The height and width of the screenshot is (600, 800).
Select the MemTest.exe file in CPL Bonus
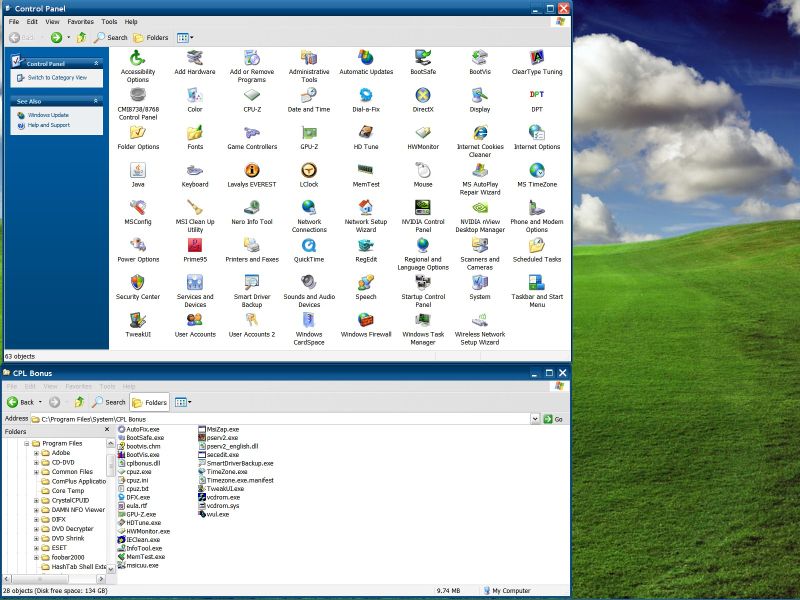pyautogui.click(x=145, y=556)
